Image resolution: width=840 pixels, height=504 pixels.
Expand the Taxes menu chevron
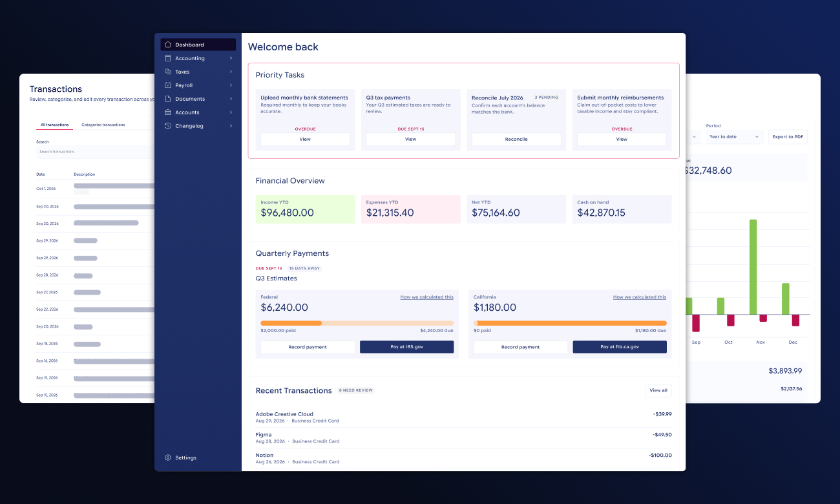pyautogui.click(x=231, y=72)
